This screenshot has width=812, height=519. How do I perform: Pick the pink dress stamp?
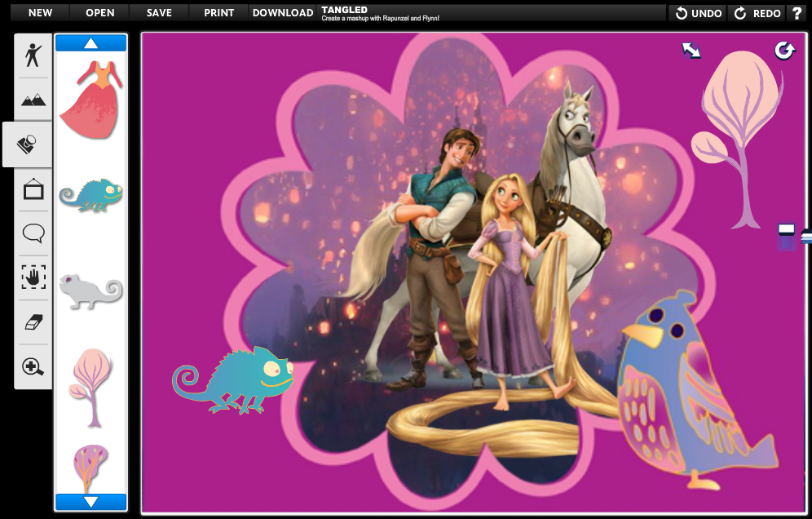[91, 100]
